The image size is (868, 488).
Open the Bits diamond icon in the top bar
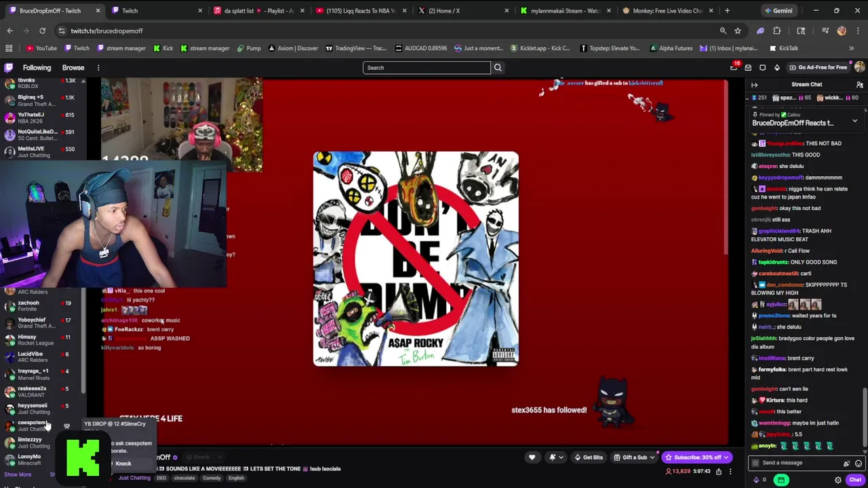[x=777, y=68]
